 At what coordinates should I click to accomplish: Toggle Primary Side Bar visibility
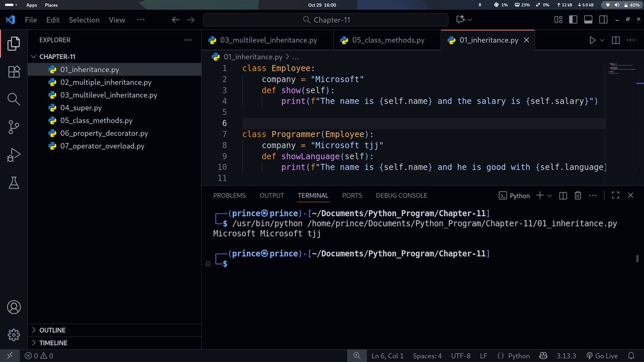573,20
